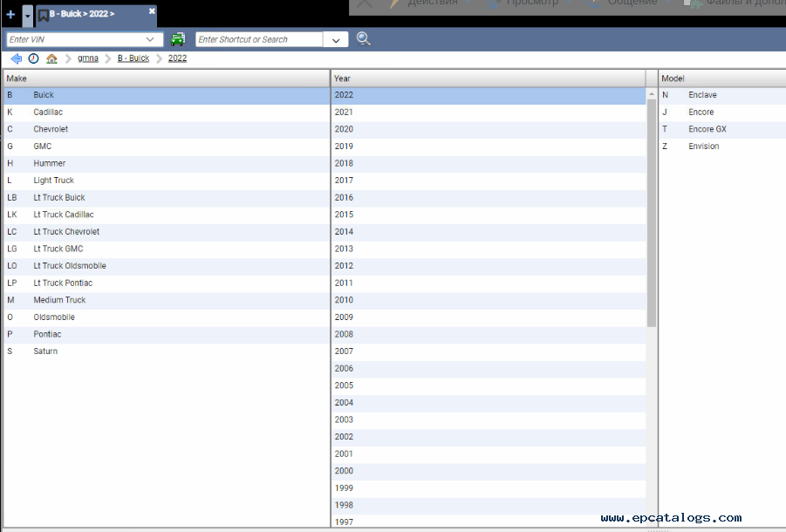Click the Year list scrollbar thumb
This screenshot has width=786, height=532.
click(x=652, y=213)
